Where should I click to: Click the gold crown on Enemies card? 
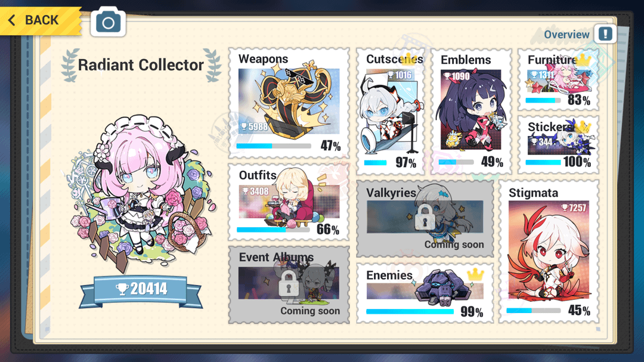(476, 274)
